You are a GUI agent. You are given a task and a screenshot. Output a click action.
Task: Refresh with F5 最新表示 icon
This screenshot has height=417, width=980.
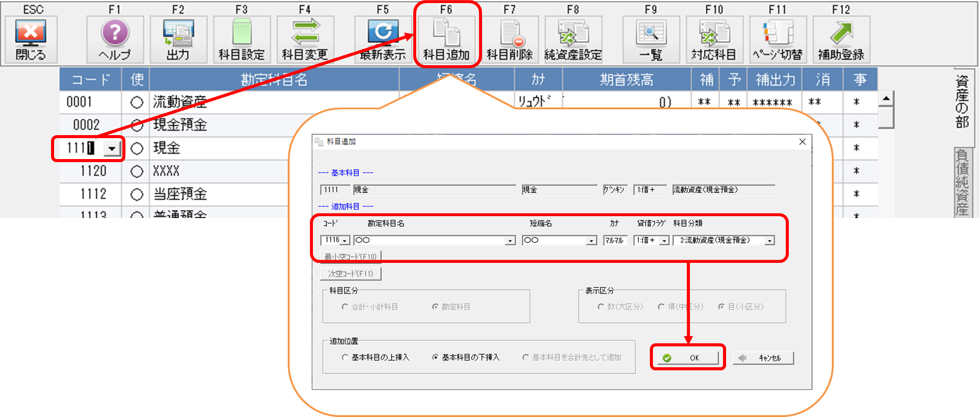383,39
